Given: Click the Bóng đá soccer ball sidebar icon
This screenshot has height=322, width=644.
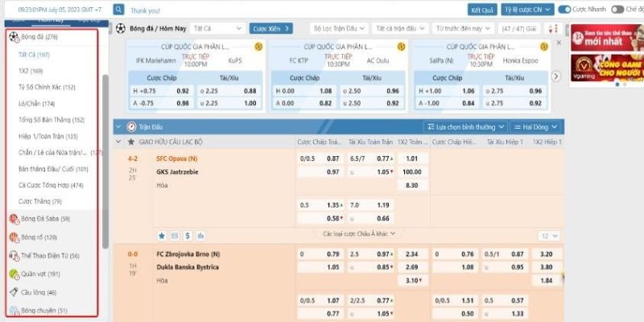Looking at the screenshot, I should pyautogui.click(x=14, y=37).
